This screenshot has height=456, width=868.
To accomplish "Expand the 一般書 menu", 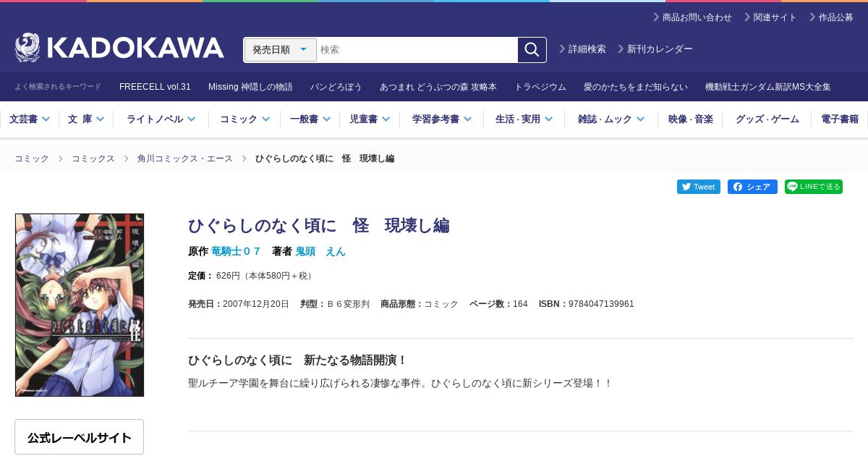I will pos(310,119).
